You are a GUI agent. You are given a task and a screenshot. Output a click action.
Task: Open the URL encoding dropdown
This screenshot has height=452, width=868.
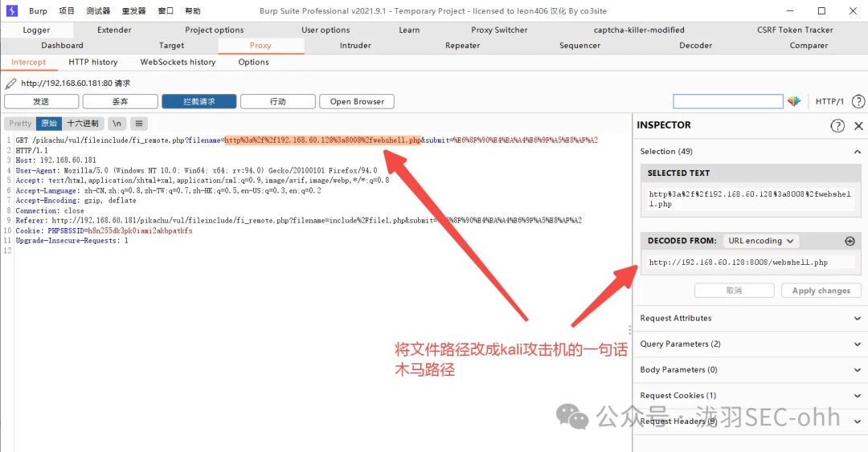coord(760,241)
